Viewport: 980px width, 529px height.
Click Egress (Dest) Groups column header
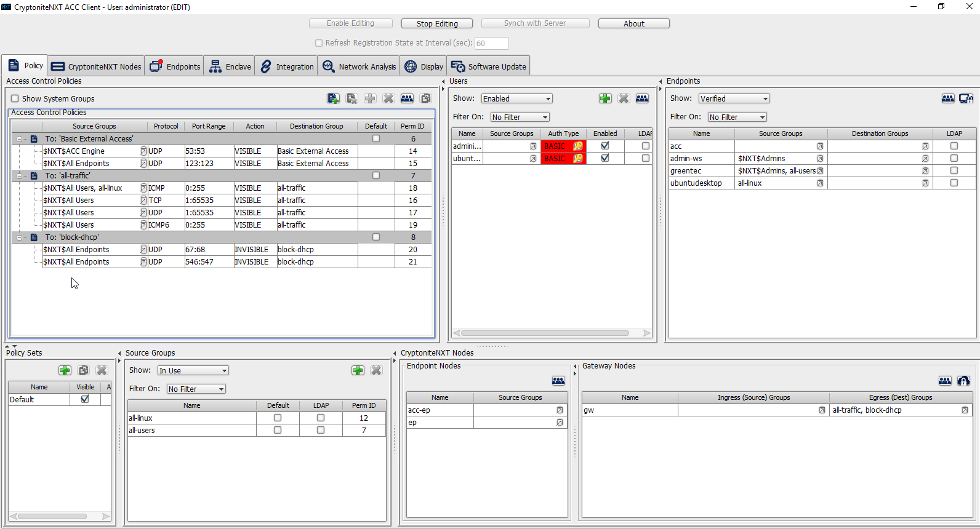[x=901, y=397]
